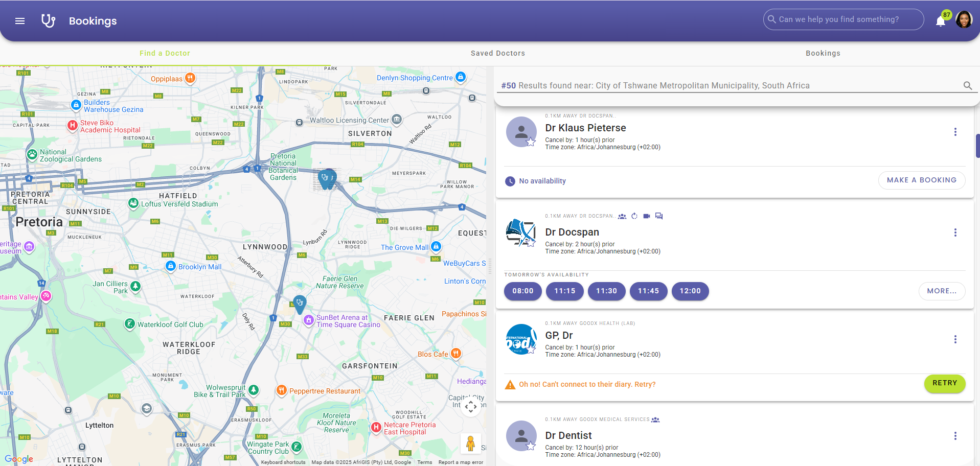This screenshot has width=980, height=466.
Task: Click the location search magnifier icon
Action: click(x=968, y=85)
